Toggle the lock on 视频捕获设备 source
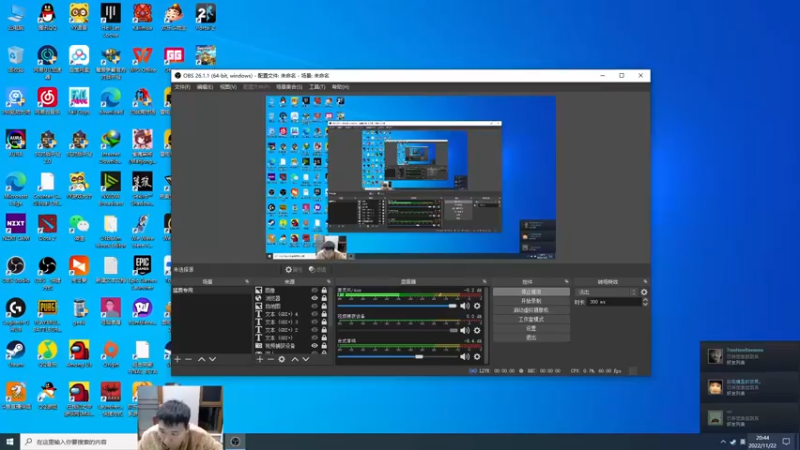Viewport: 800px width, 450px height. pyautogui.click(x=324, y=345)
